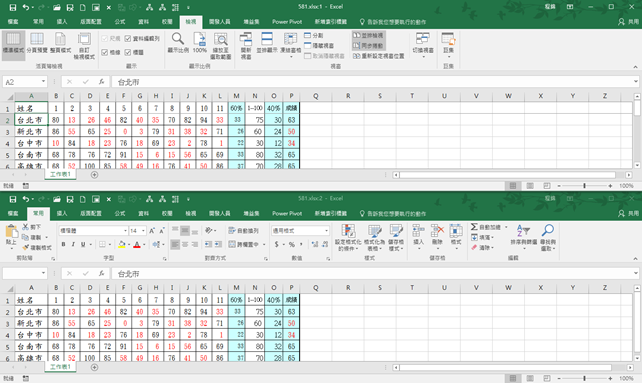Click Page Layout view icon in bottom status bar
Screen dimensions: 642x383
point(530,378)
